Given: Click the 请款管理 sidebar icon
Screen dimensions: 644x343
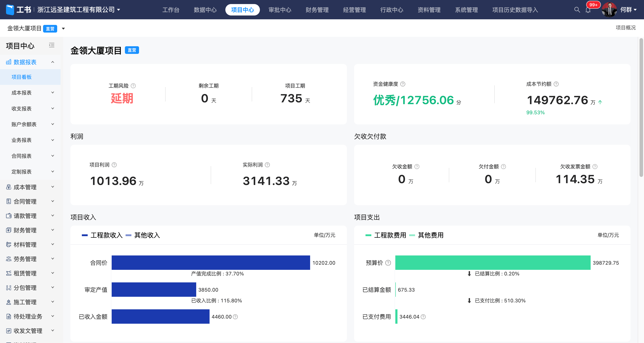Looking at the screenshot, I should pos(9,216).
